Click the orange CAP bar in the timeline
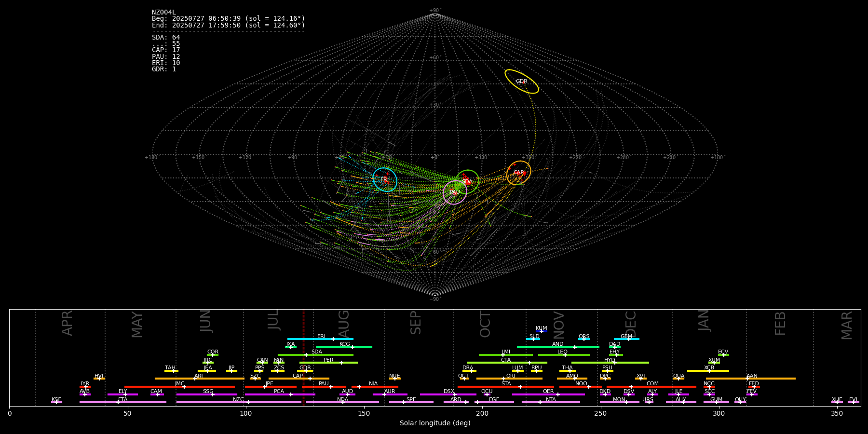The image size is (868, 434). coord(299,379)
